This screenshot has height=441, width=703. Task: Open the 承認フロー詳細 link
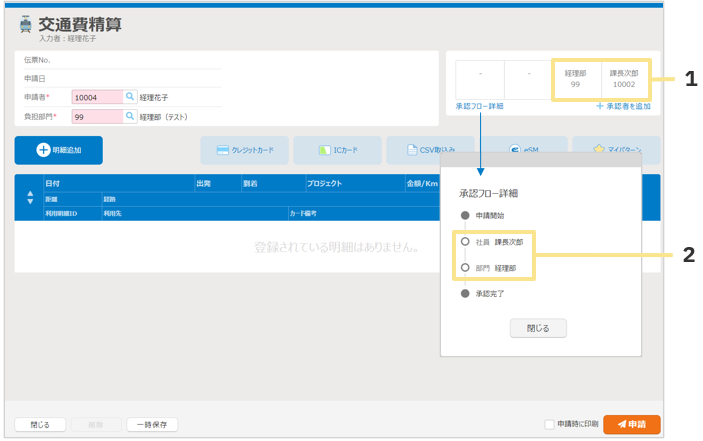coord(479,105)
